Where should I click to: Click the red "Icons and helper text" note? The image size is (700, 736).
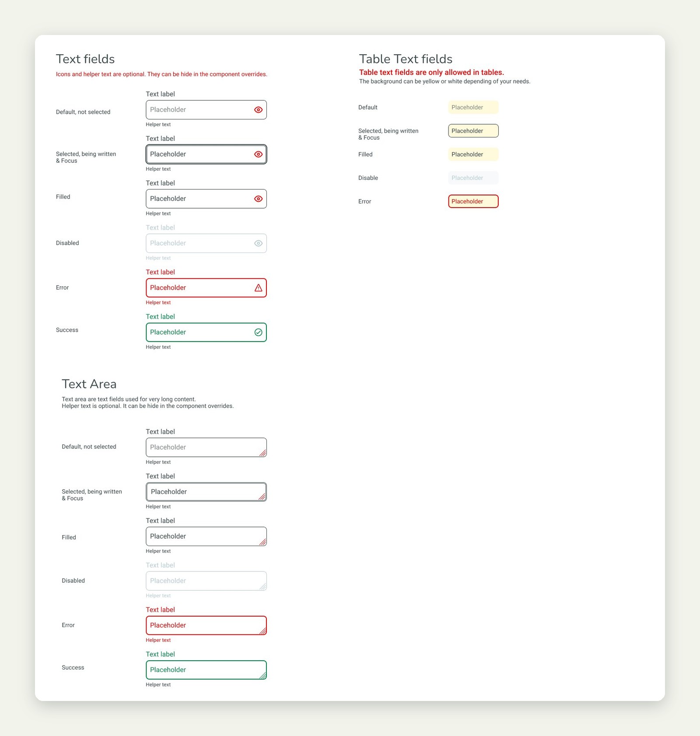[x=161, y=74]
